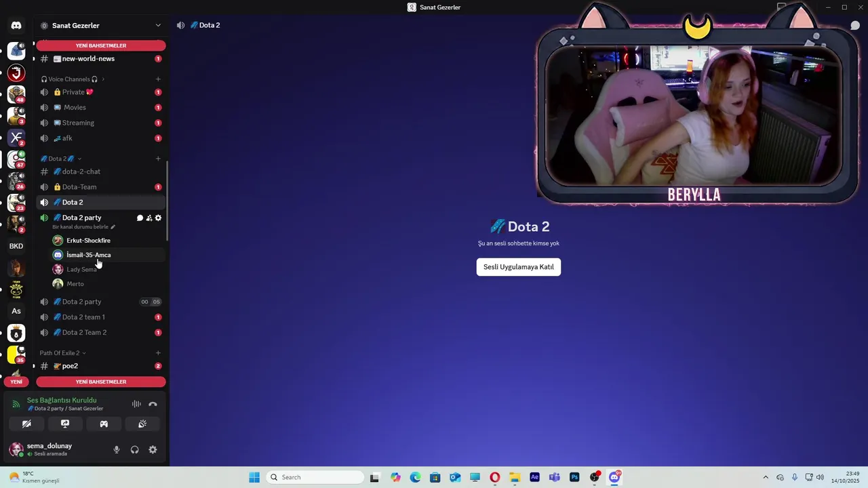Open Photoshop from taskbar
868x488 pixels.
click(574, 477)
